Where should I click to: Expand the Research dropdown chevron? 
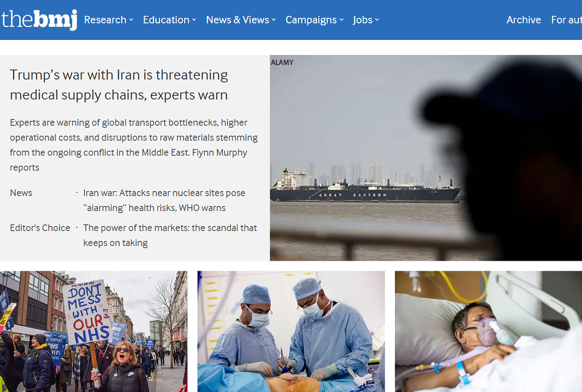pos(131,20)
